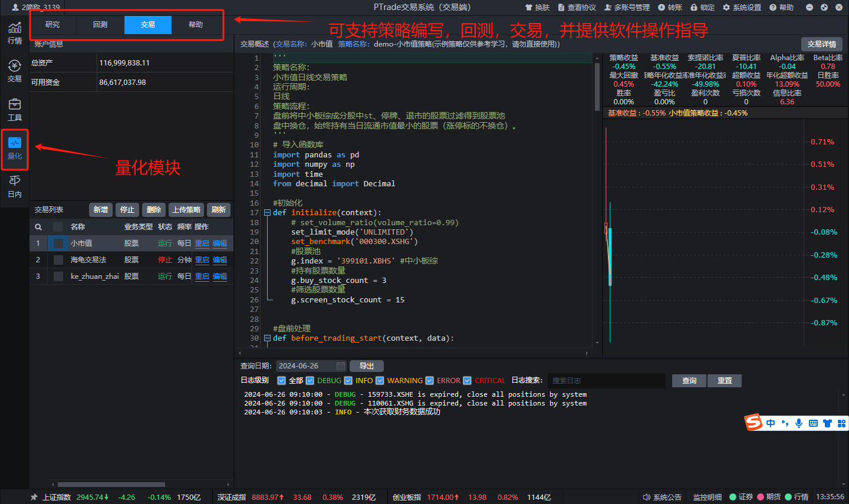The width and height of the screenshot is (849, 504).
Task: Collapse the initialize function code fold
Action: click(267, 213)
